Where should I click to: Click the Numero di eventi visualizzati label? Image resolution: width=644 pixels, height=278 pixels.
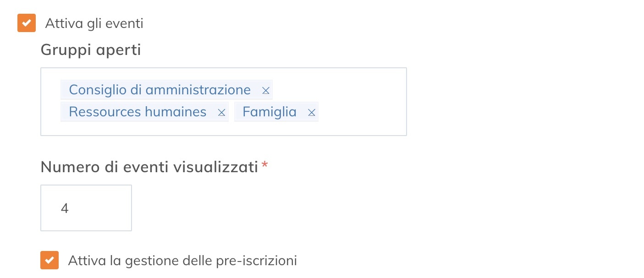coord(149,167)
